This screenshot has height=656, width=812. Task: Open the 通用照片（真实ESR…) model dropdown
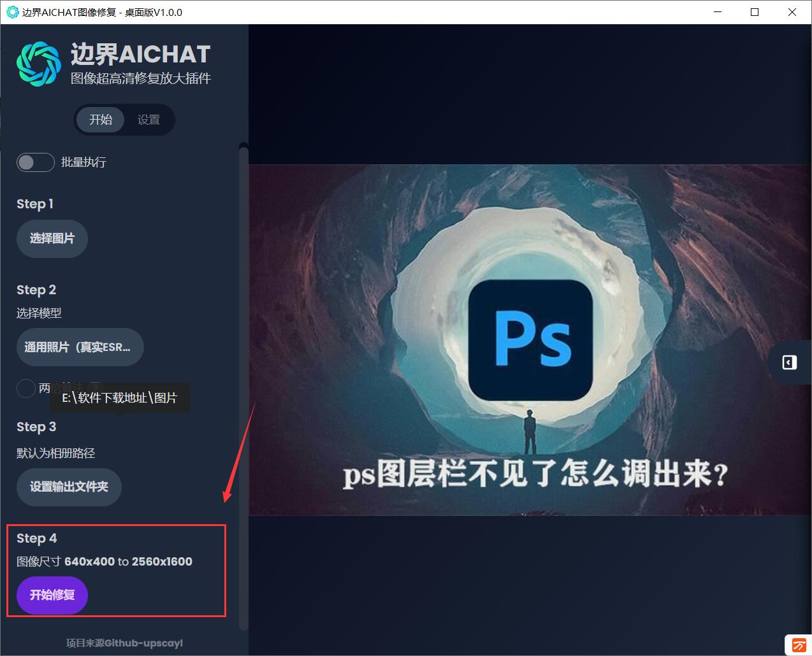click(80, 347)
